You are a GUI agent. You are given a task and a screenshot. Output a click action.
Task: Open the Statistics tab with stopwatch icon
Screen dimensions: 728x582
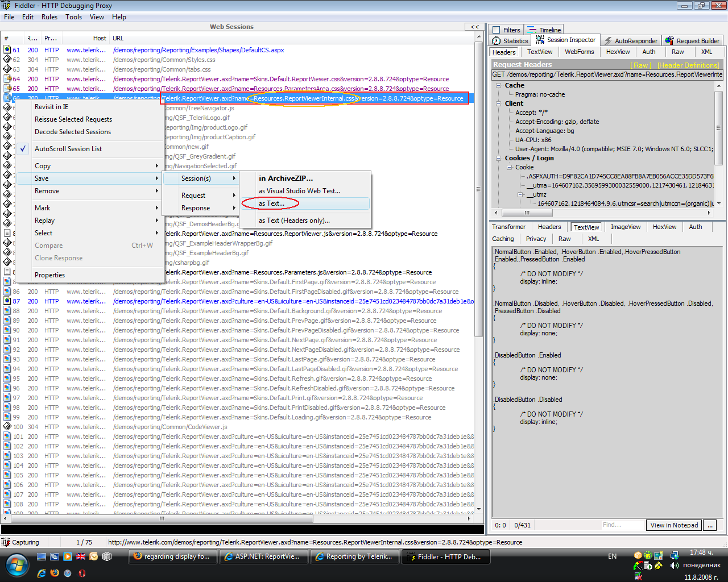(510, 41)
